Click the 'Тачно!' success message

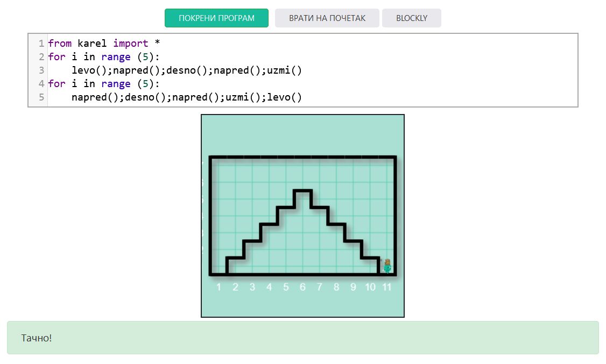coord(36,338)
